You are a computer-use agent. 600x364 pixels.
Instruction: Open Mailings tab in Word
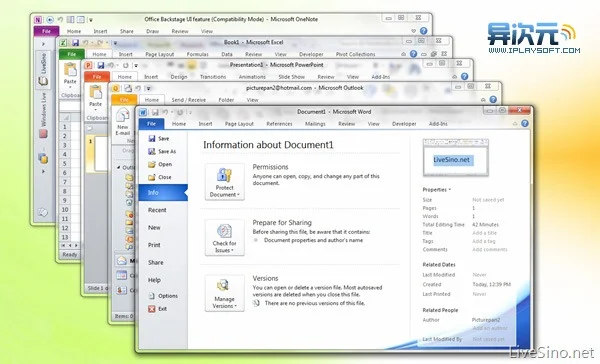tap(315, 124)
